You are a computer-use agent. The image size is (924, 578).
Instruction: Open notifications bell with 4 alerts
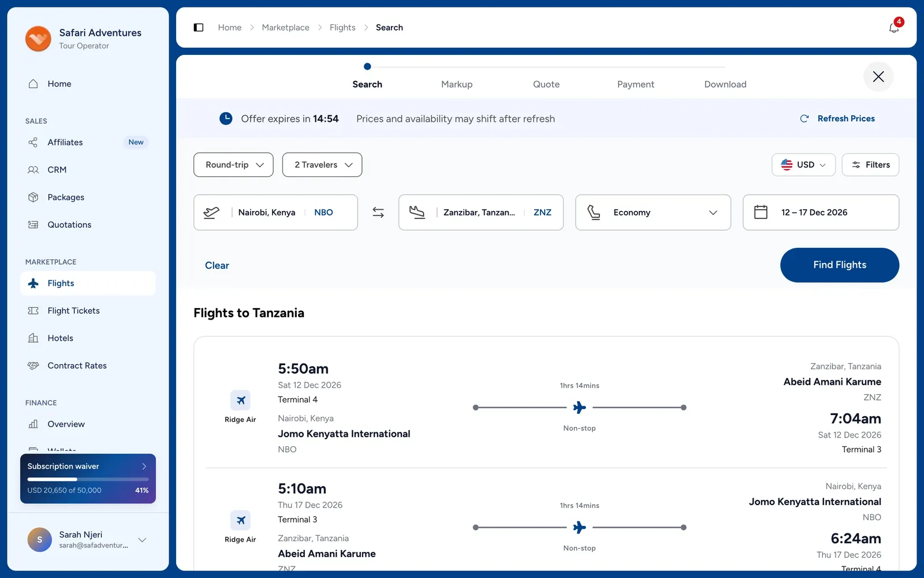point(894,27)
